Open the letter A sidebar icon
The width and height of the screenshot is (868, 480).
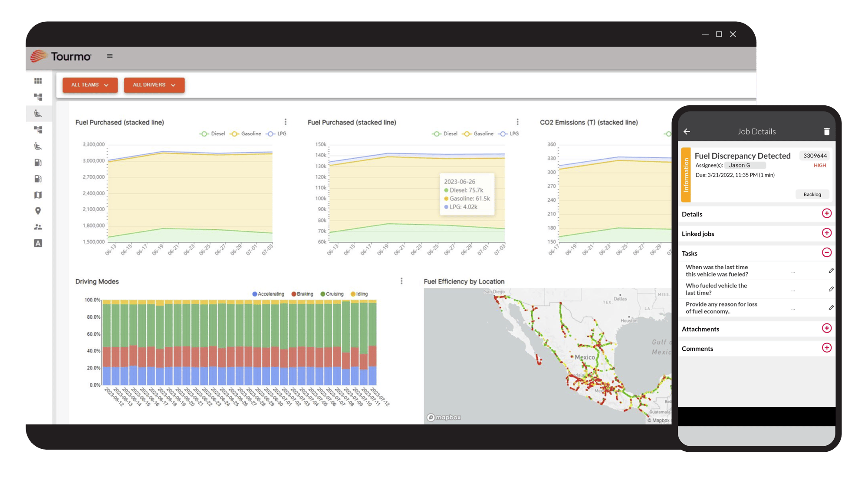point(38,243)
